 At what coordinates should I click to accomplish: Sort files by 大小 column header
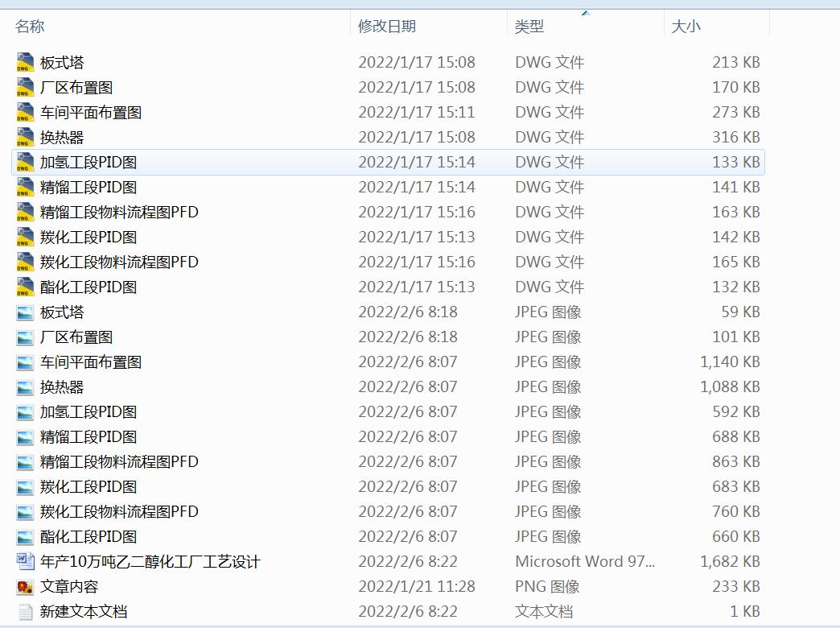pyautogui.click(x=686, y=26)
